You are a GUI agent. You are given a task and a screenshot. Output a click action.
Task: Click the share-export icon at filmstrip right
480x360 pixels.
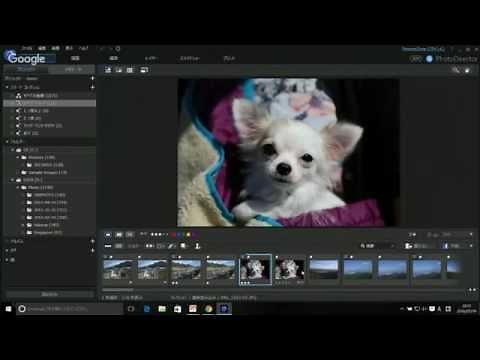click(408, 246)
